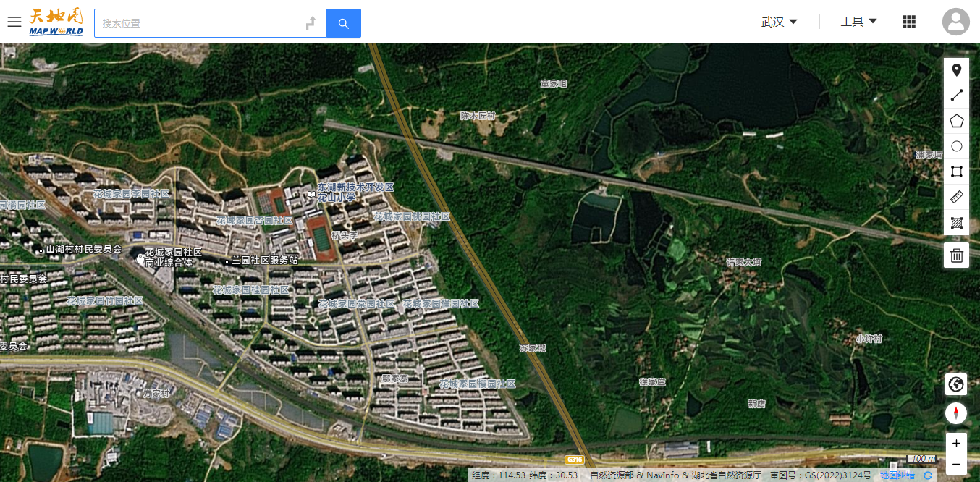Image resolution: width=980 pixels, height=482 pixels.
Task: Open the hamburger menu
Action: point(14,22)
